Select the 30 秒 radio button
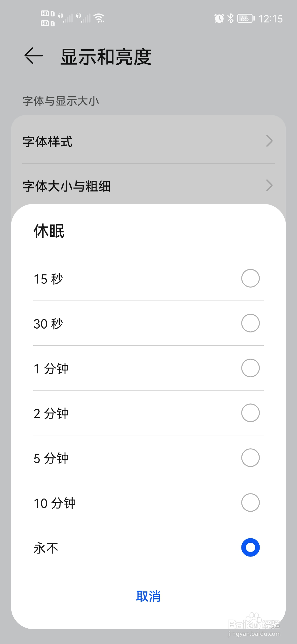Image resolution: width=297 pixels, height=644 pixels. pyautogui.click(x=250, y=323)
